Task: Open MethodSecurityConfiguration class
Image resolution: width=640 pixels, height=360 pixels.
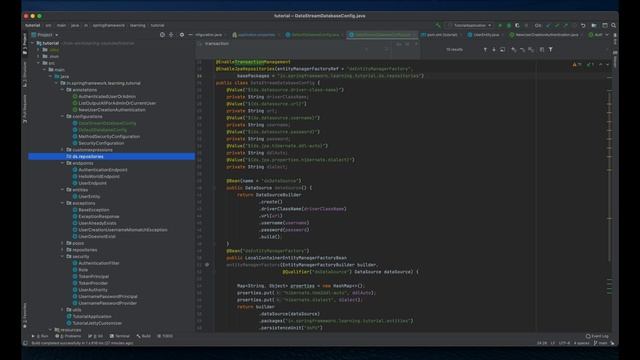Action: [x=106, y=136]
